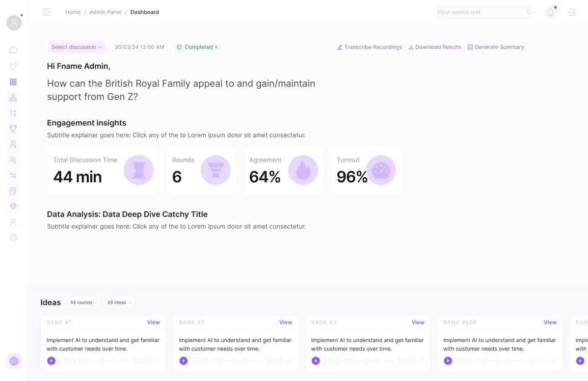Image resolution: width=588 pixels, height=381 pixels.
Task: Open the diamond gem sidebar icon
Action: click(x=13, y=206)
